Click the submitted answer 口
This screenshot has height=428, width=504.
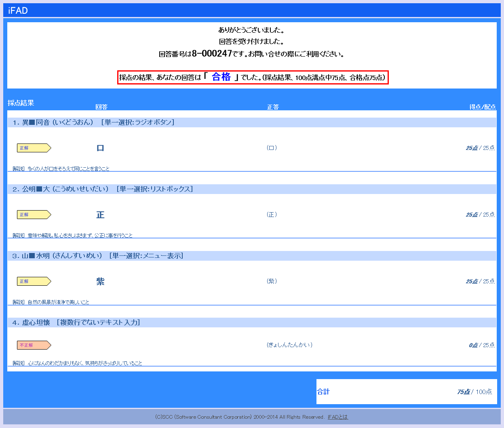[100, 148]
